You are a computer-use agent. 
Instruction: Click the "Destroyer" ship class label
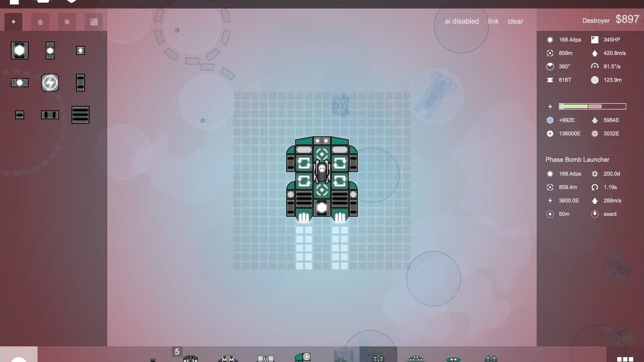pos(596,21)
